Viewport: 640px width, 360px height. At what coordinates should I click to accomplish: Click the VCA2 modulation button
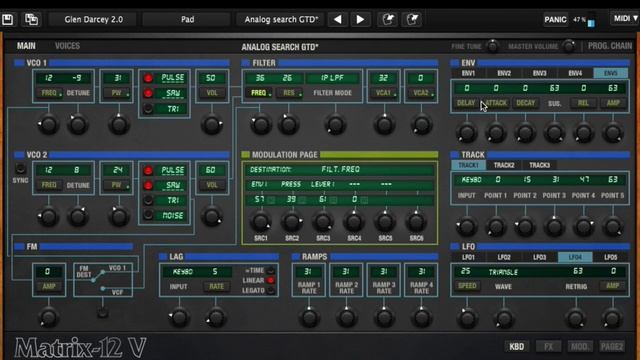(422, 93)
